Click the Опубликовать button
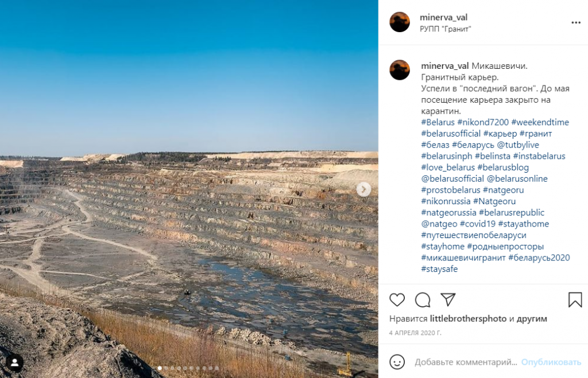The image size is (588, 378). click(x=551, y=362)
